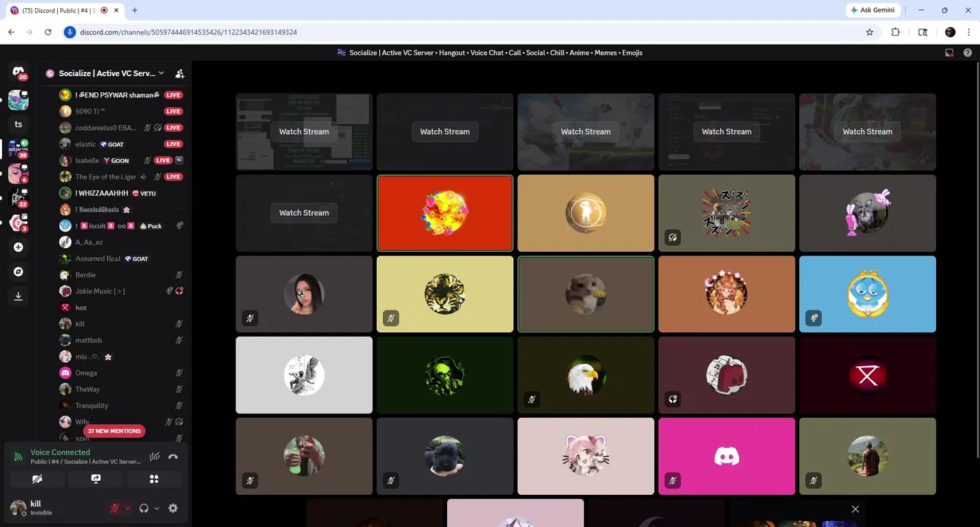Open Discord help question mark icon
Image resolution: width=980 pixels, height=527 pixels.
pyautogui.click(x=968, y=53)
